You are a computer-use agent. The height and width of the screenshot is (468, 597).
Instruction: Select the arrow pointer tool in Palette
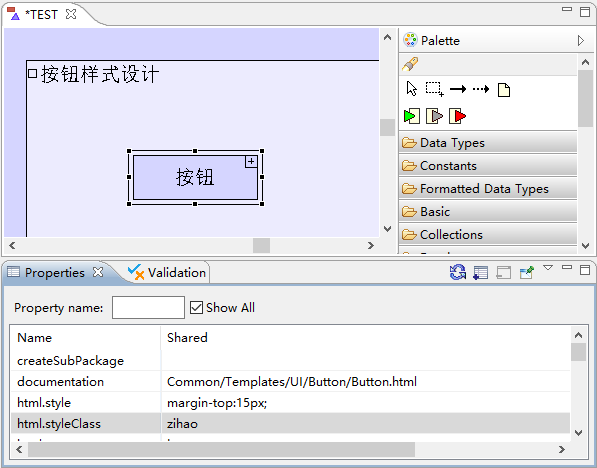[x=412, y=89]
